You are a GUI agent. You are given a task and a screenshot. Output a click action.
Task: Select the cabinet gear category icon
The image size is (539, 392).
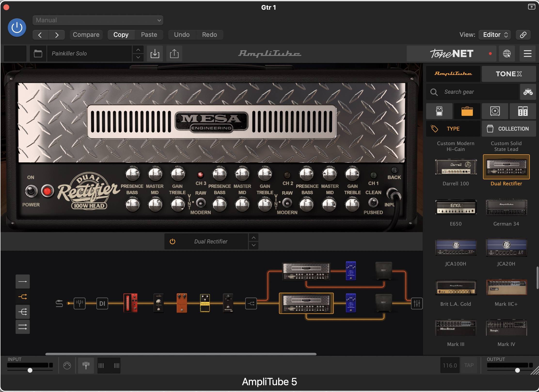click(x=495, y=111)
